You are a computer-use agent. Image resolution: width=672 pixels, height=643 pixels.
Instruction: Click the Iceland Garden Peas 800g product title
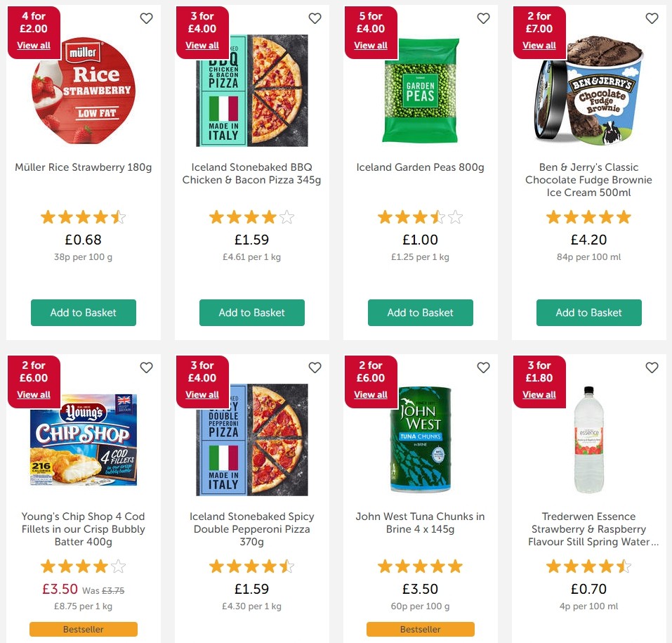coord(420,167)
